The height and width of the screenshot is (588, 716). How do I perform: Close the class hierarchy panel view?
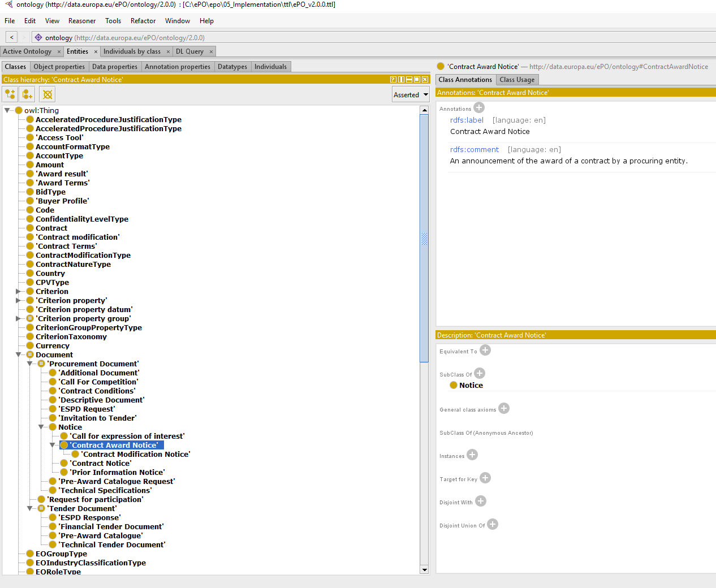[x=425, y=80]
